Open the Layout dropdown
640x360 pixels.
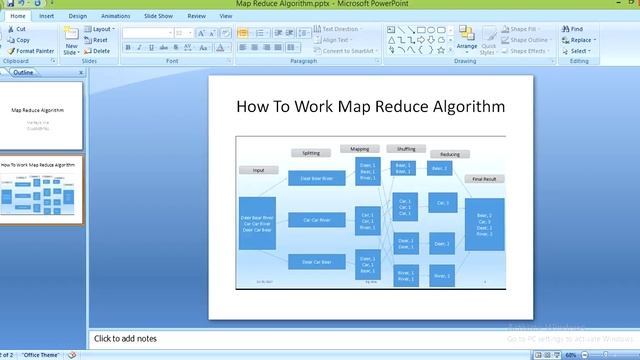100,29
